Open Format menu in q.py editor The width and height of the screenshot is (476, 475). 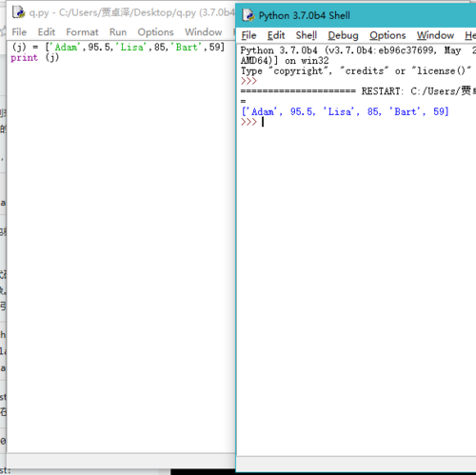[82, 32]
